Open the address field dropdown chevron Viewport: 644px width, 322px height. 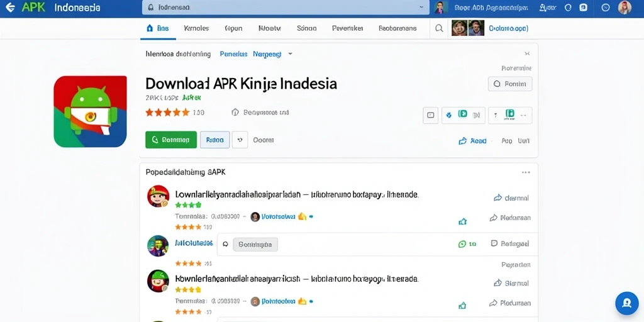[421, 8]
